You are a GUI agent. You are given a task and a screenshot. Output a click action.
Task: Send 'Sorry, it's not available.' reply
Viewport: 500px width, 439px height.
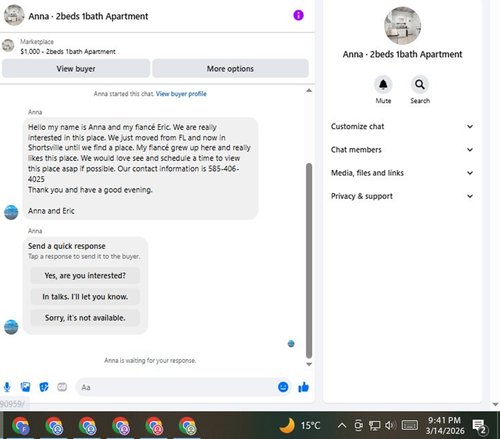coord(85,318)
